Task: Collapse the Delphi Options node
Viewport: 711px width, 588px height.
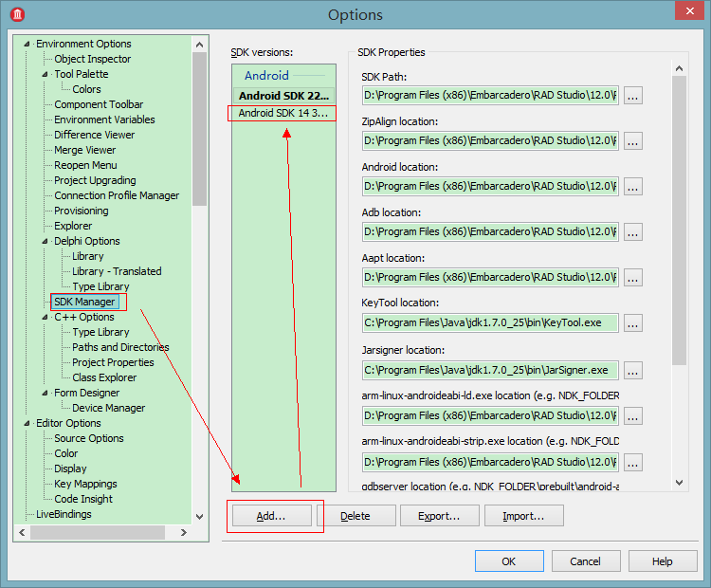Action: coord(45,242)
